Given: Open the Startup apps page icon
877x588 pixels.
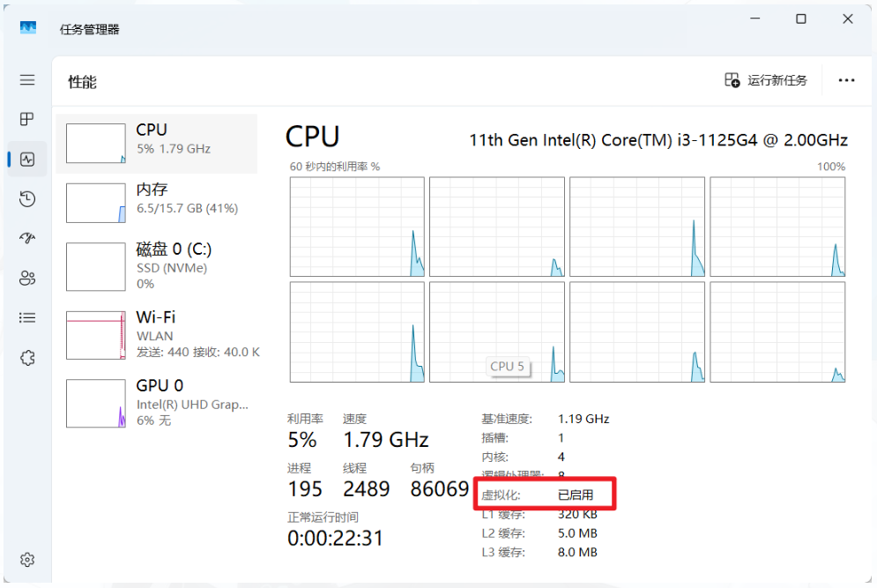Looking at the screenshot, I should (26, 238).
